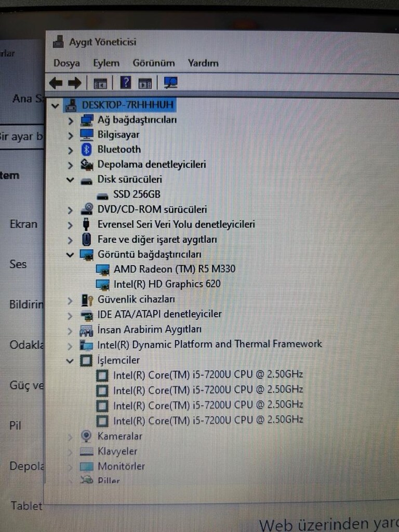Screen dimensions: 399x532
Task: Open Pil in the Settings window sidebar
Action: pyautogui.click(x=15, y=425)
